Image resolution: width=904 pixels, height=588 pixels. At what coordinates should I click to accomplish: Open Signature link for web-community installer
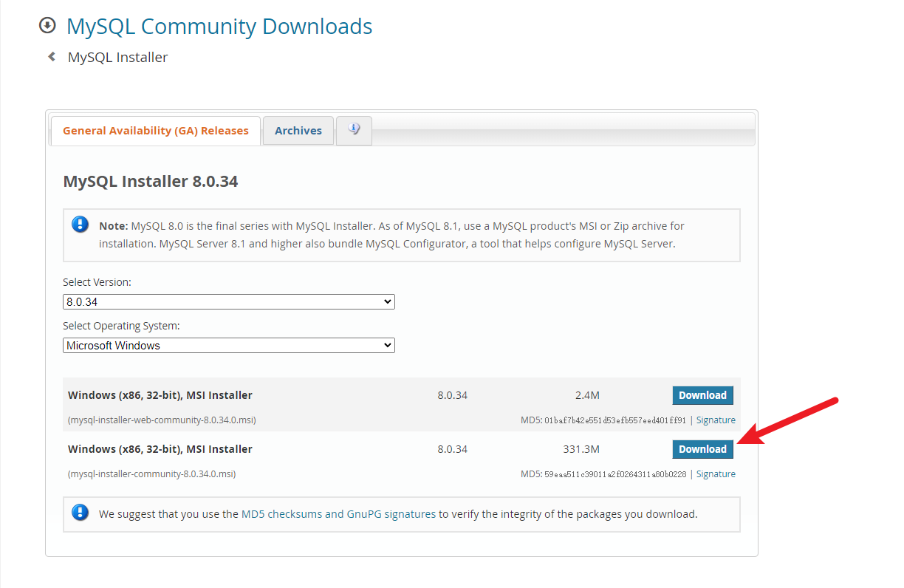pos(716,420)
